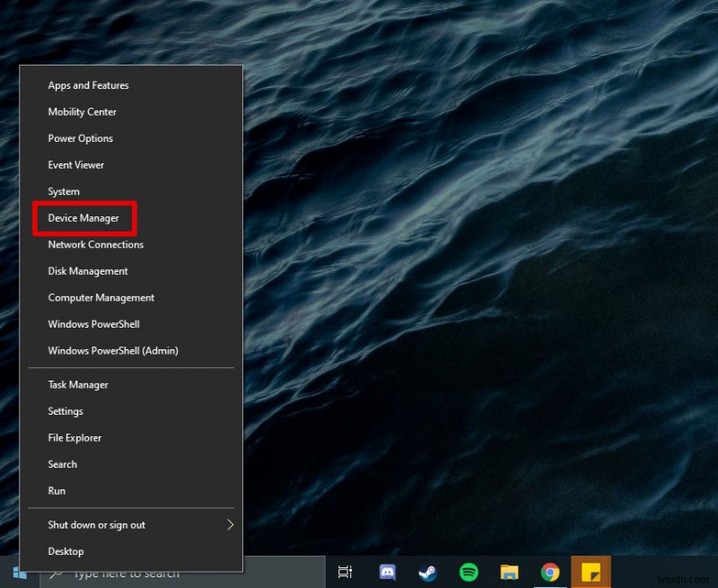The height and width of the screenshot is (588, 718).
Task: Open Mobility Center
Action: coord(82,111)
